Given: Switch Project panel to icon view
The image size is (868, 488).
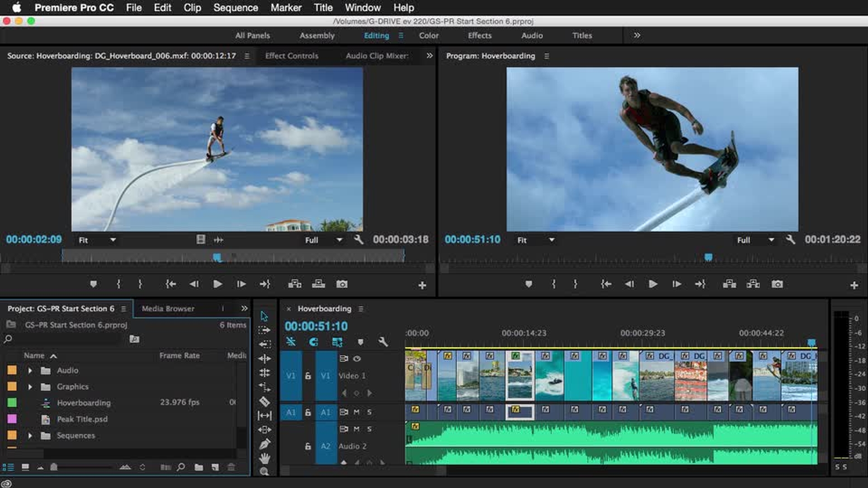Looking at the screenshot, I should (25, 467).
